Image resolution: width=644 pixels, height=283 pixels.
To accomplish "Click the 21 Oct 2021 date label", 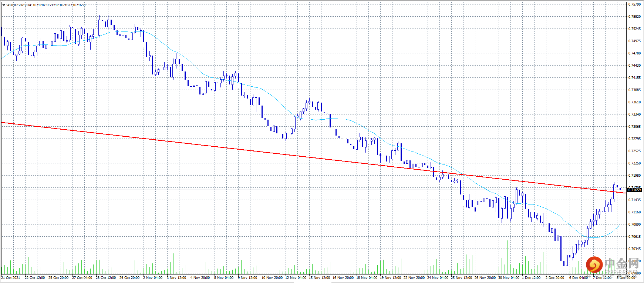I will coord(11,278).
